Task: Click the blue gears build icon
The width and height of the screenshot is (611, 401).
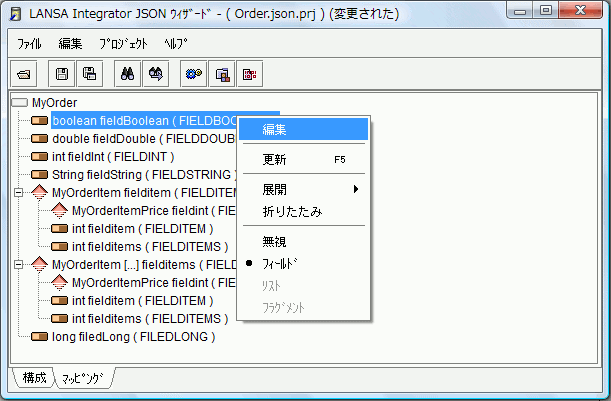Action: click(194, 74)
